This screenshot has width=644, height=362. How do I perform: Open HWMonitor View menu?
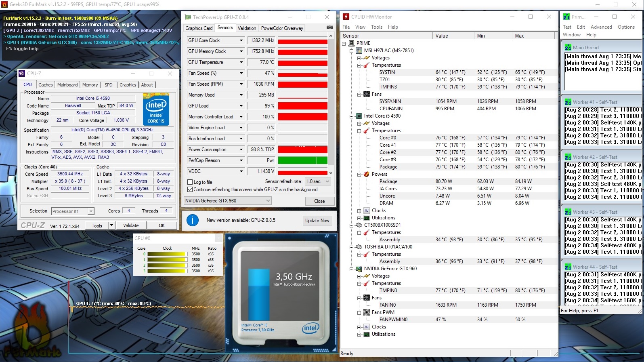(x=360, y=27)
